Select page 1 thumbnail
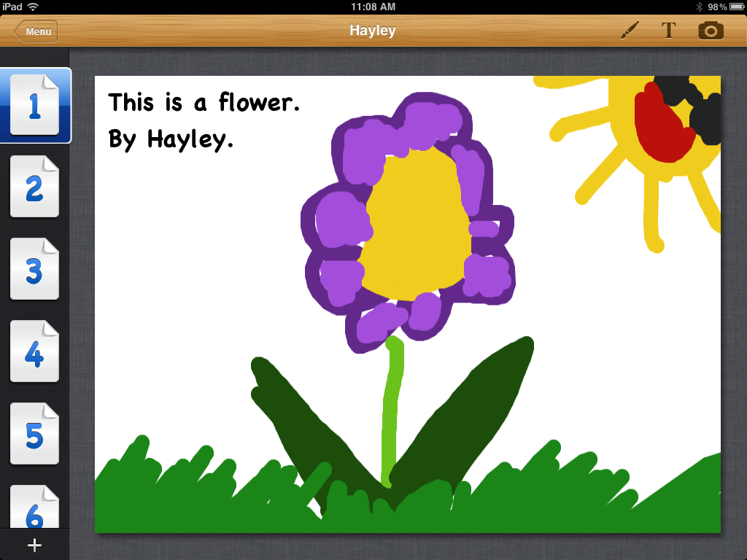This screenshot has width=747, height=560. 34,106
